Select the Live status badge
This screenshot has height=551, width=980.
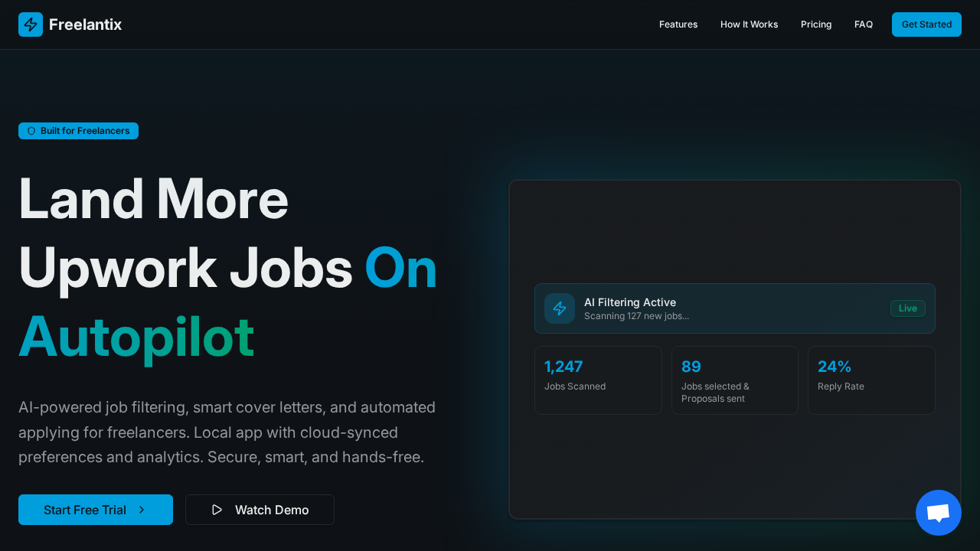907,308
